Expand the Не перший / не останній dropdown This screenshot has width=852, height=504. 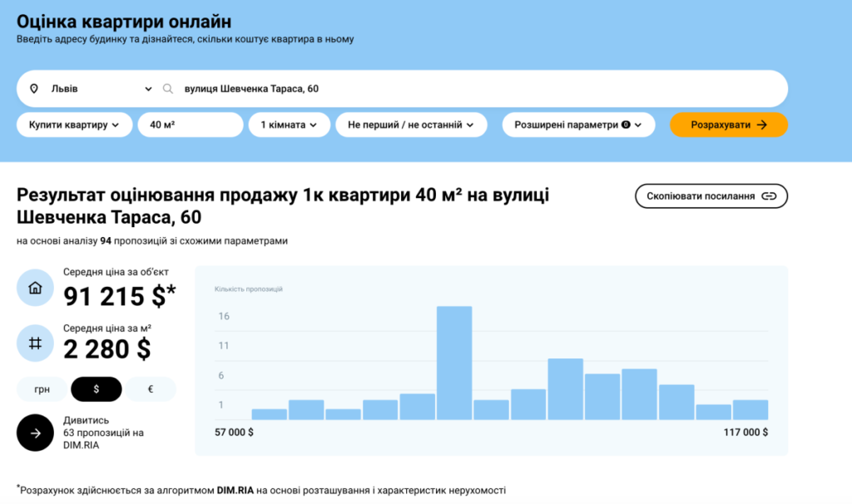coord(411,125)
